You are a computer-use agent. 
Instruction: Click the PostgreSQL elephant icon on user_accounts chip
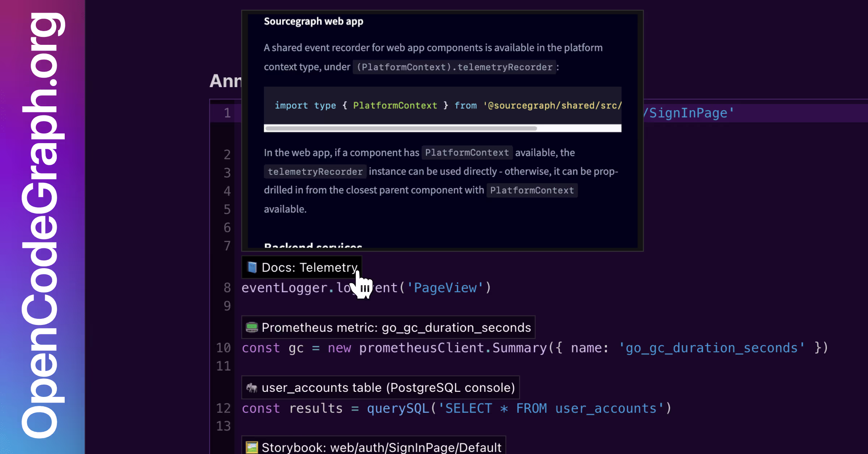click(x=252, y=387)
